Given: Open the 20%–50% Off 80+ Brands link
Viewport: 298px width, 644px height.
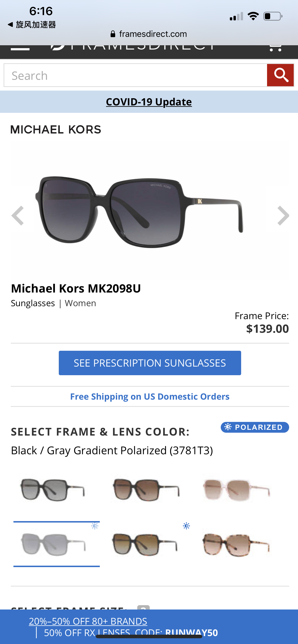Looking at the screenshot, I should click(x=88, y=621).
